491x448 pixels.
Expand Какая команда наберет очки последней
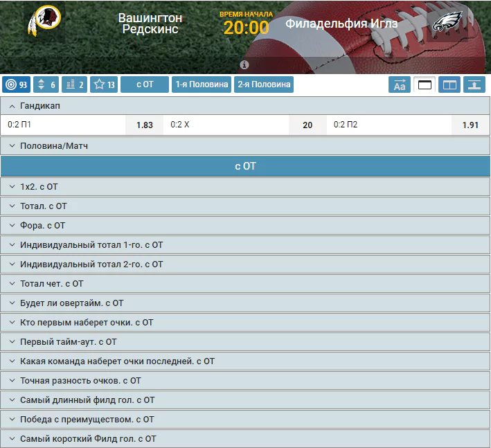click(x=245, y=361)
